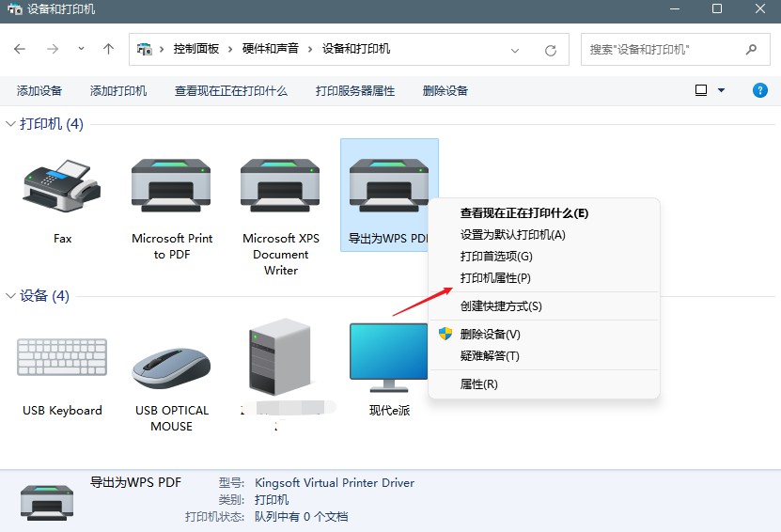Refresh the devices and printers list
This screenshot has width=781, height=532.
tap(552, 49)
